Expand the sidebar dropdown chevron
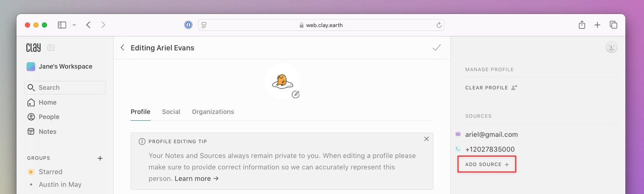The height and width of the screenshot is (194, 644). click(x=74, y=25)
